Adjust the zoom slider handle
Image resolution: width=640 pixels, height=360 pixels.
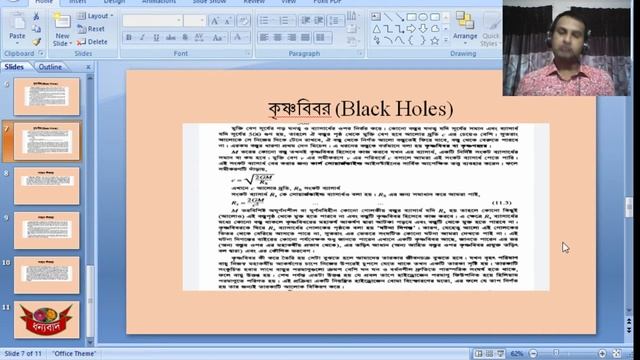pyautogui.click(x=556, y=353)
